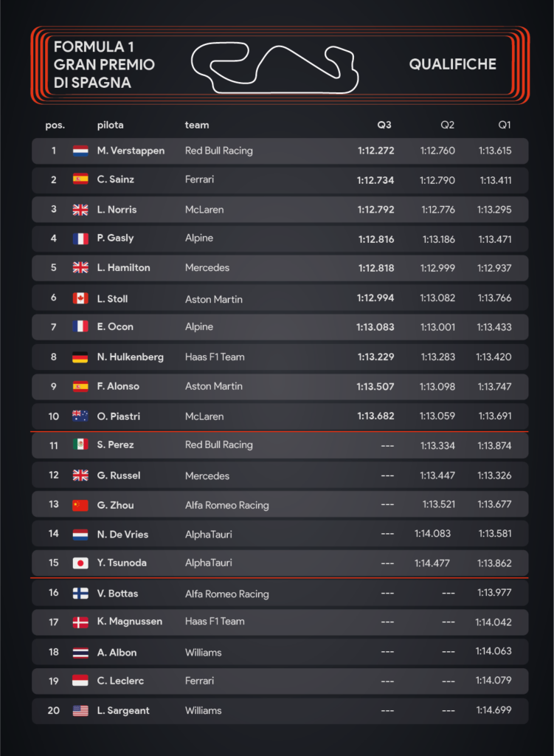Click the Danish flag beside K. Magnussen
The image size is (554, 756).
(x=80, y=622)
